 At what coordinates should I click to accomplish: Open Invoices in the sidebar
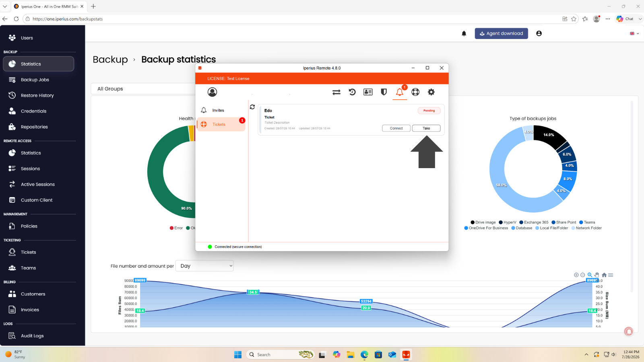click(39, 310)
